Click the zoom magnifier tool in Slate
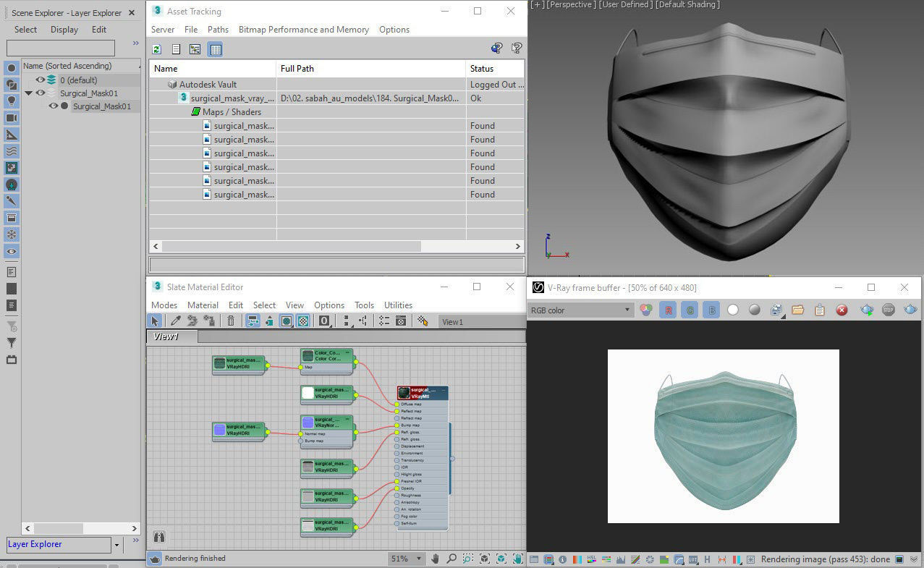924x568 pixels. [452, 559]
